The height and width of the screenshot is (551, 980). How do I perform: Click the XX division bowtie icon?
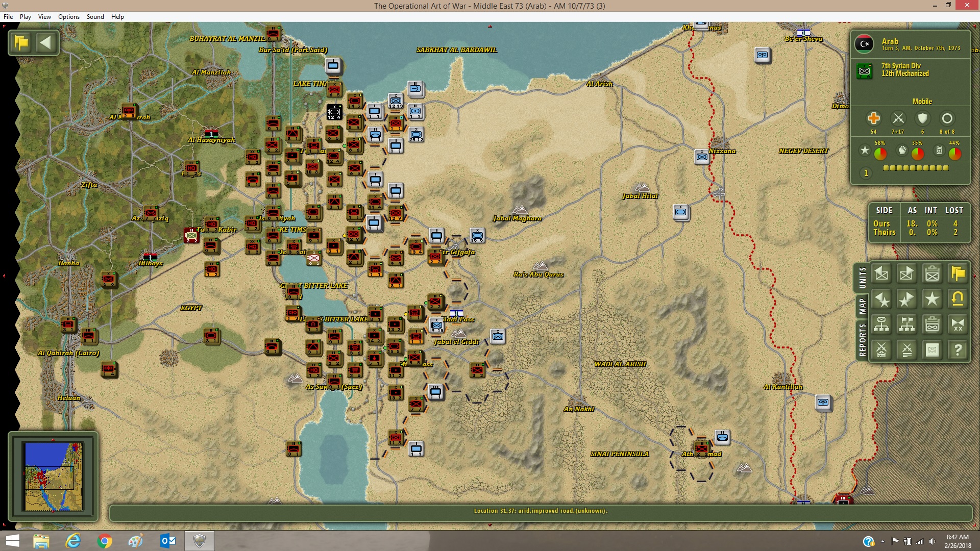point(958,324)
